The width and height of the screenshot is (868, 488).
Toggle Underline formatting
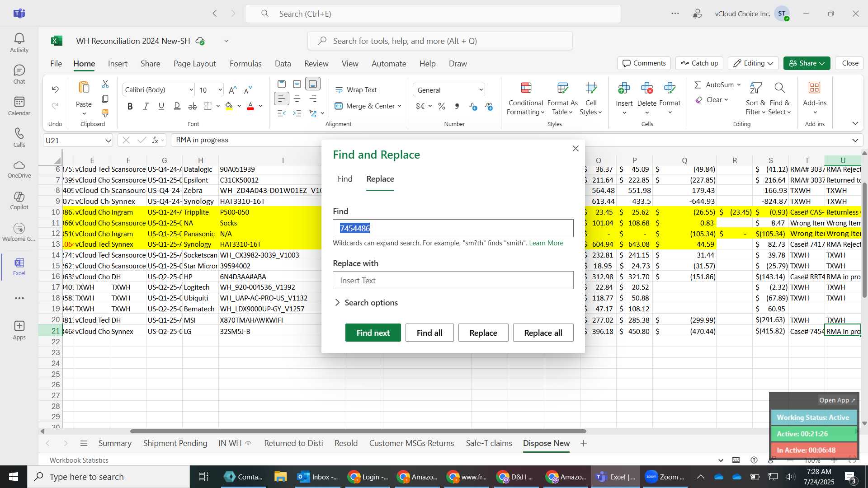coord(161,106)
